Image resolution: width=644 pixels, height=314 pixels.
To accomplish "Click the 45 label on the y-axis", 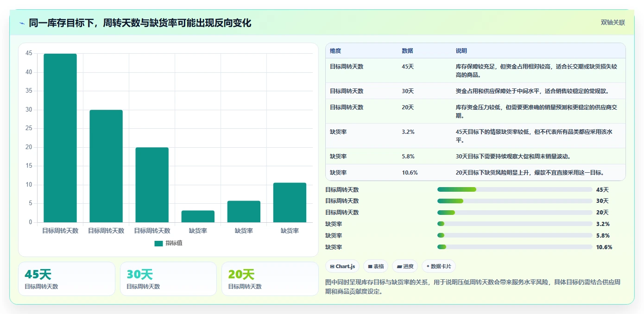I will 29,53.
